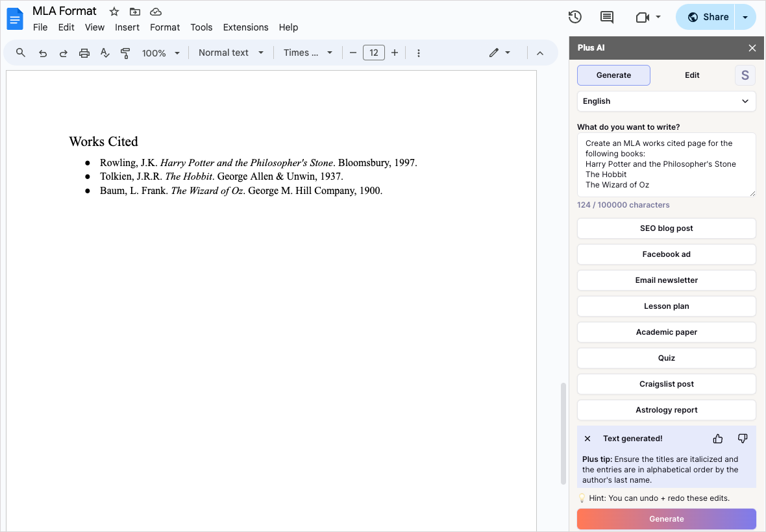Image resolution: width=766 pixels, height=532 pixels.
Task: Click the Works Cited heading
Action: coord(104,141)
